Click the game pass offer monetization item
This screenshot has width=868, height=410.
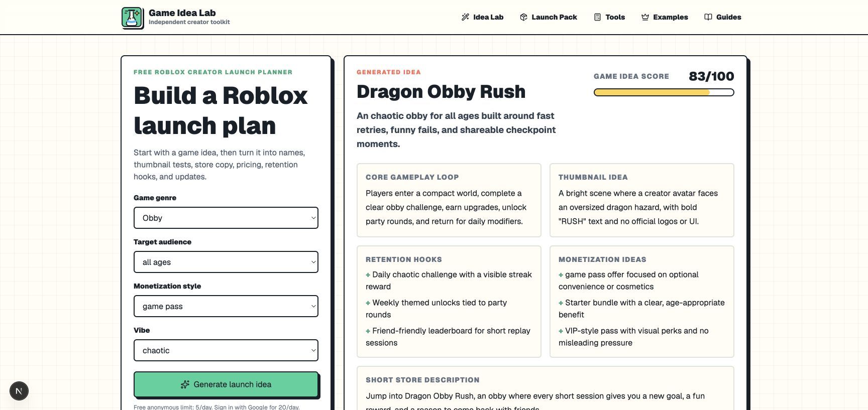pos(628,281)
